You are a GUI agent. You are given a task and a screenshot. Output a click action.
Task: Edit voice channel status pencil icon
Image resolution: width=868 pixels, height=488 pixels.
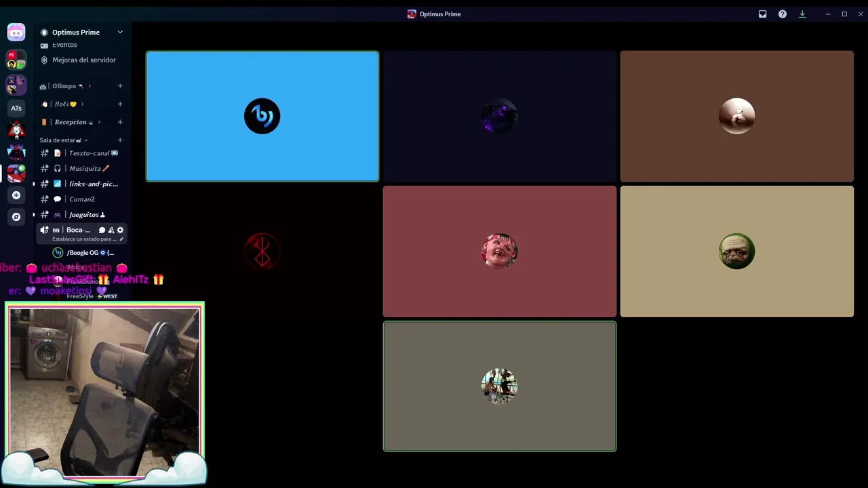121,239
